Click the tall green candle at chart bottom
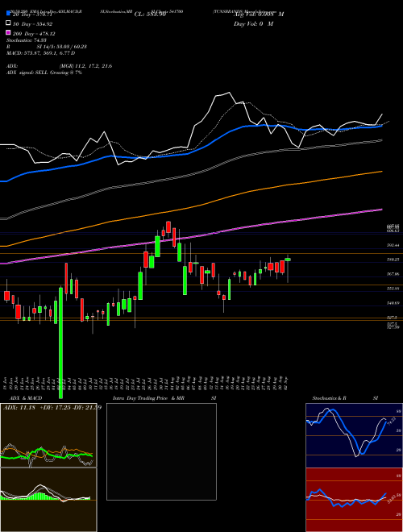The image size is (403, 532). point(60,343)
